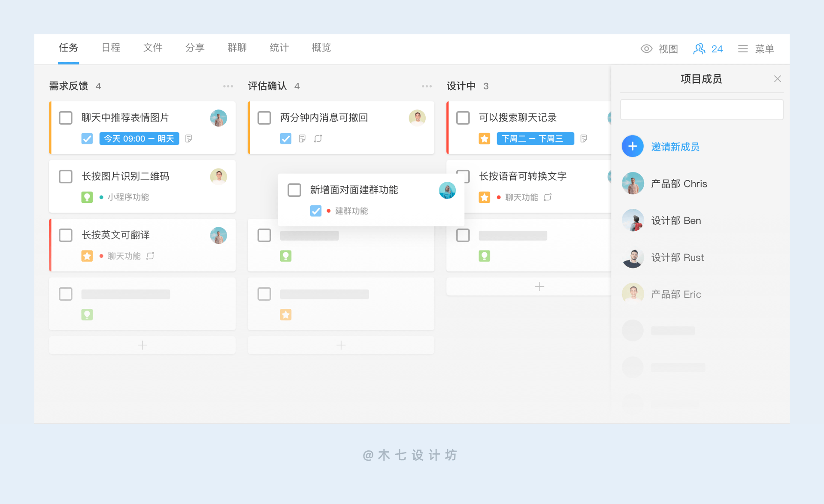Select member 设计部 Ben
Image resolution: width=824 pixels, height=504 pixels.
click(676, 220)
